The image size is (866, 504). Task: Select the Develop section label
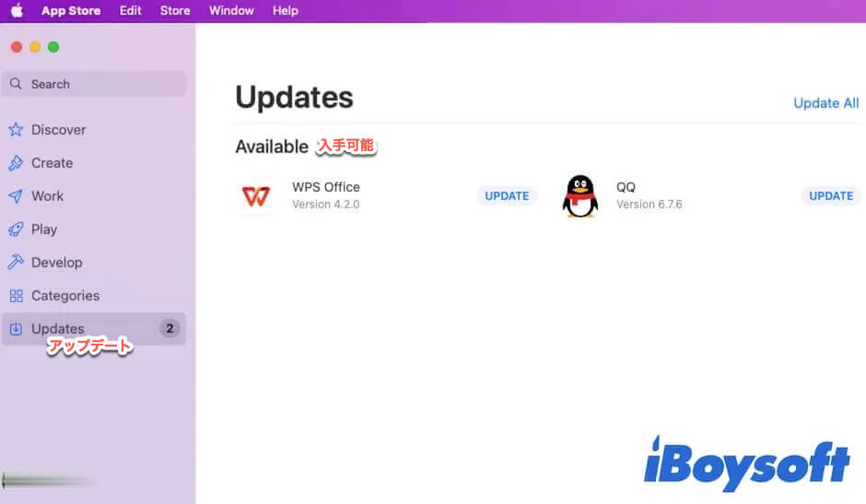point(57,263)
